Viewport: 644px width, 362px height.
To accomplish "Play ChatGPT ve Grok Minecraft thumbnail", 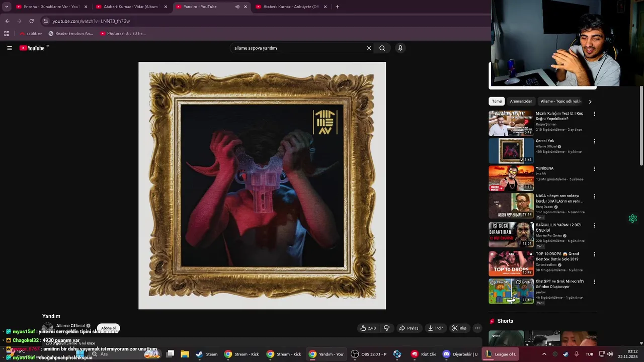I will point(511,291).
